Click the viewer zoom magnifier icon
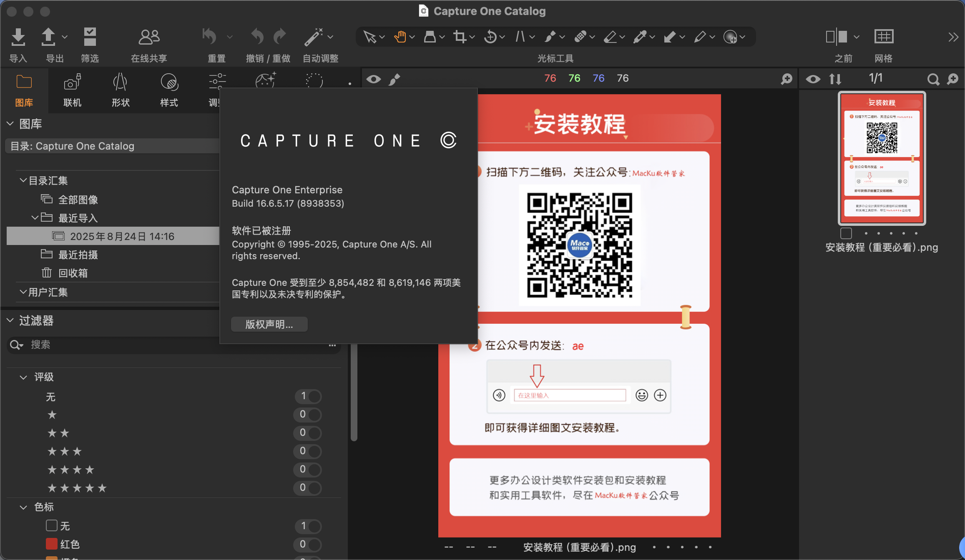Screen dimensions: 965x560 click(787, 79)
